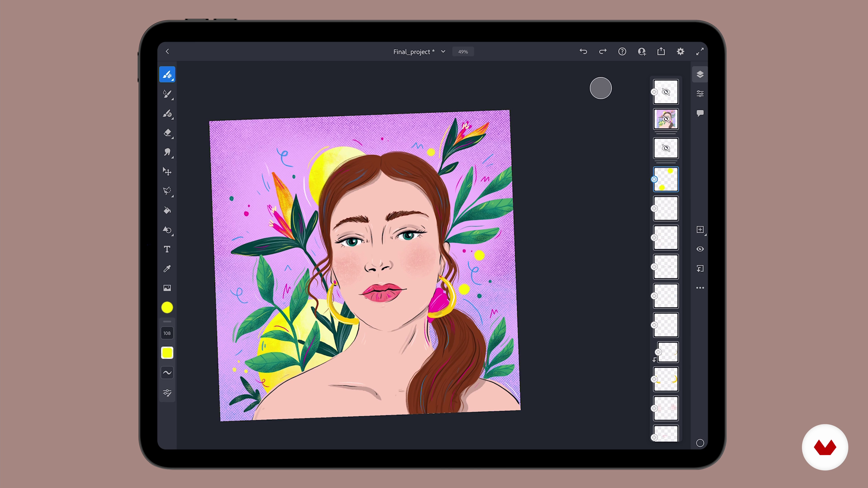
Task: Open the three-dots layer actions menu
Action: [700, 288]
